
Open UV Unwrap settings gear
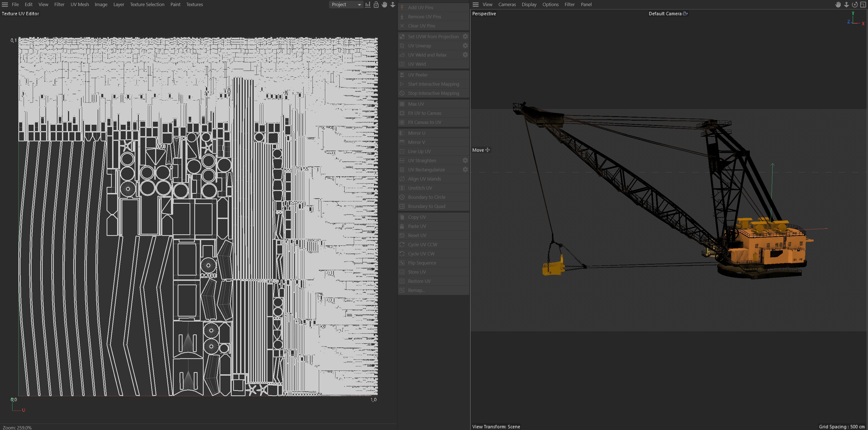(465, 45)
